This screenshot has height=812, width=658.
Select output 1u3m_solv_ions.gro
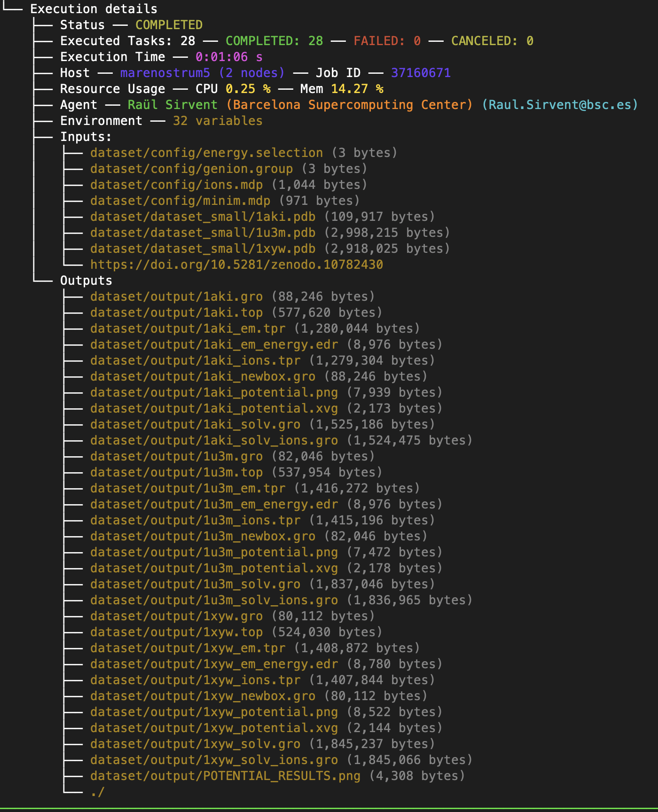click(x=214, y=600)
